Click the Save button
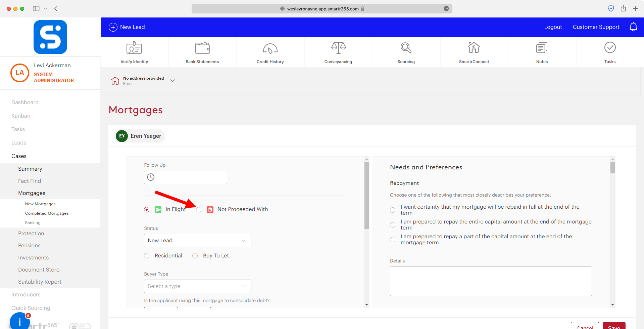644x329 pixels. pos(614,326)
